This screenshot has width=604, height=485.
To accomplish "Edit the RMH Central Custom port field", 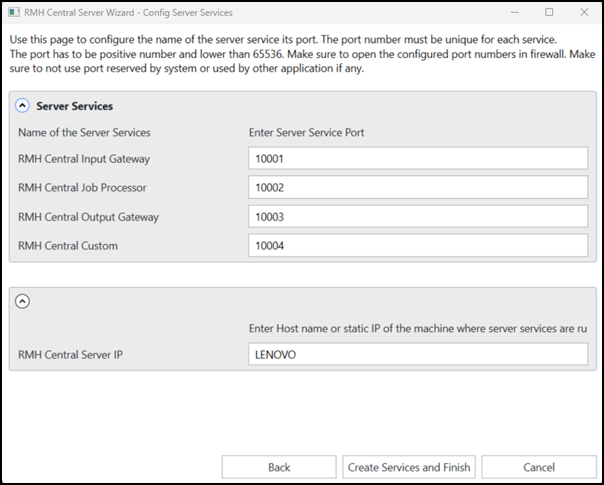I will coord(418,245).
